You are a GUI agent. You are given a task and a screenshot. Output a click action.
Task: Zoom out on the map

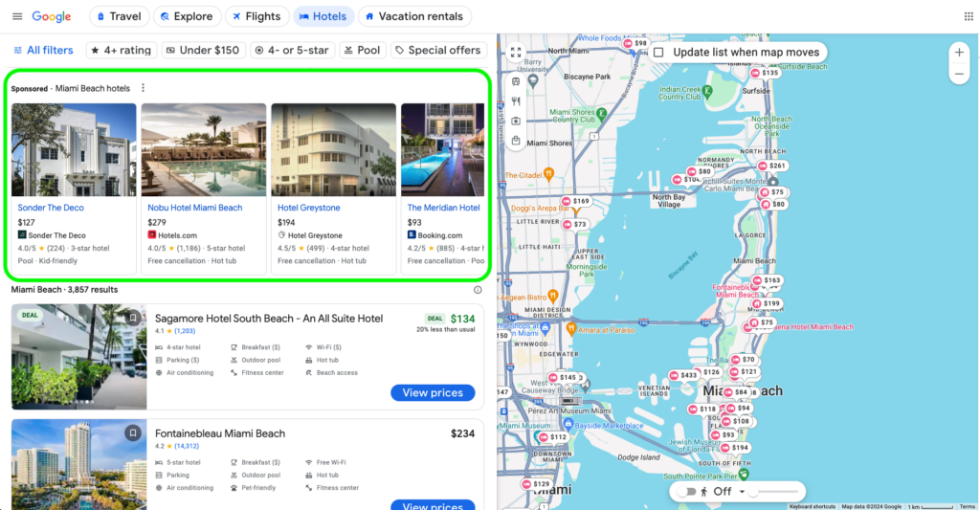(959, 75)
